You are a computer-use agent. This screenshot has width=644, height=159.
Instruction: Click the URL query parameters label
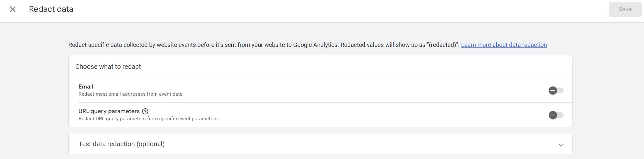(109, 111)
